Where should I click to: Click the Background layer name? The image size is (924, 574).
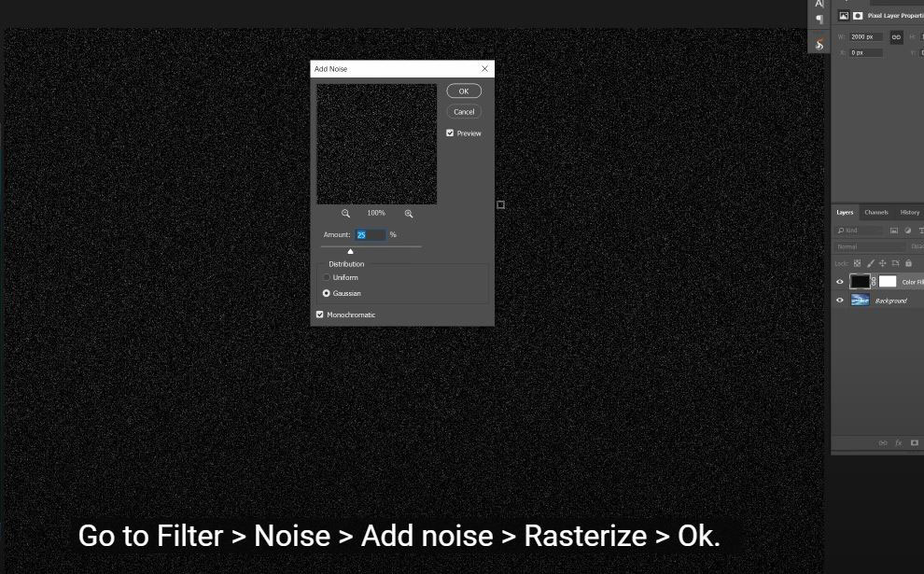[891, 301]
